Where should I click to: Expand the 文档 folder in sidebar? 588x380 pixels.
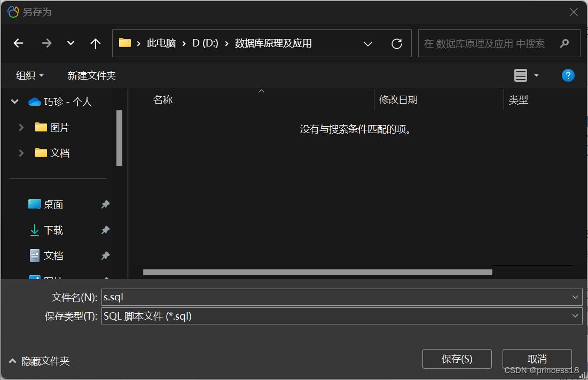tap(21, 153)
